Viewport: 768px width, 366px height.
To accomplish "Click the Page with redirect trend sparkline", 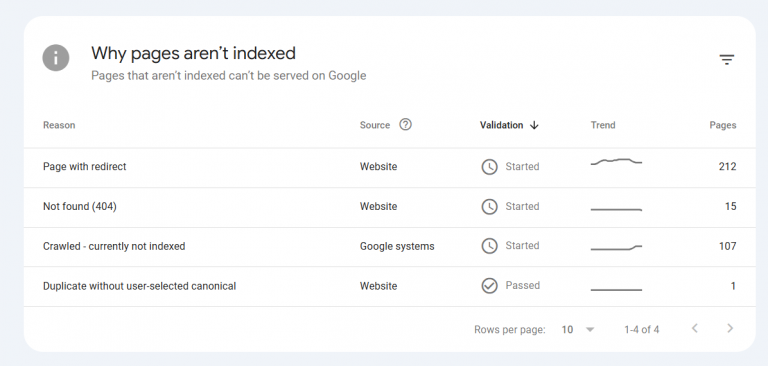I will 616,162.
